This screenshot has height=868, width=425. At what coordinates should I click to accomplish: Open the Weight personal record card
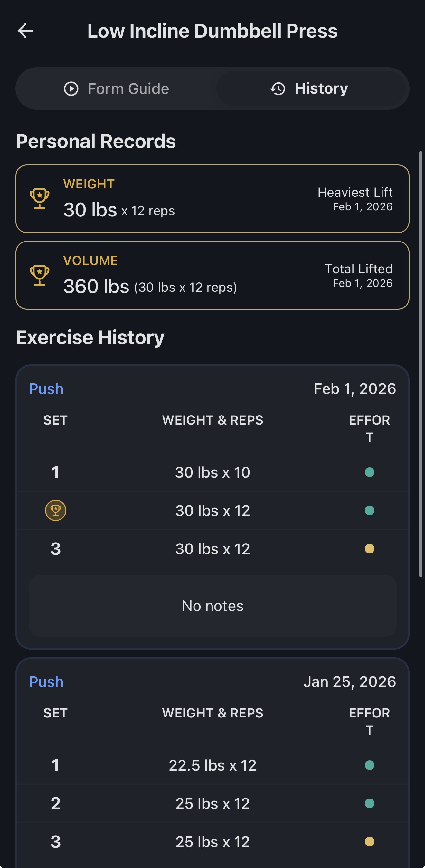(x=212, y=198)
